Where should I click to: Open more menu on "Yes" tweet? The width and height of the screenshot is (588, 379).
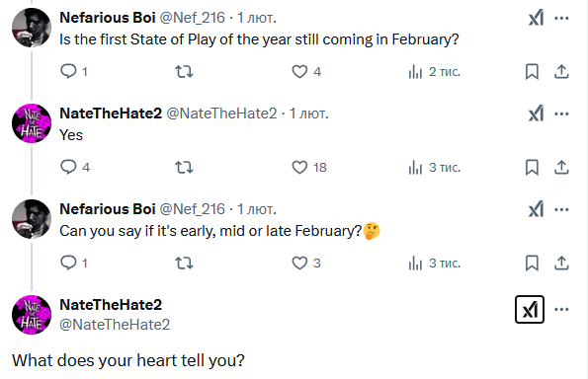click(x=561, y=114)
